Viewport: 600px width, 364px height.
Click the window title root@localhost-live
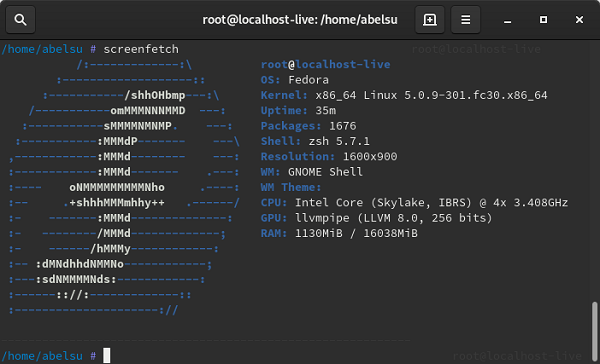(x=300, y=20)
